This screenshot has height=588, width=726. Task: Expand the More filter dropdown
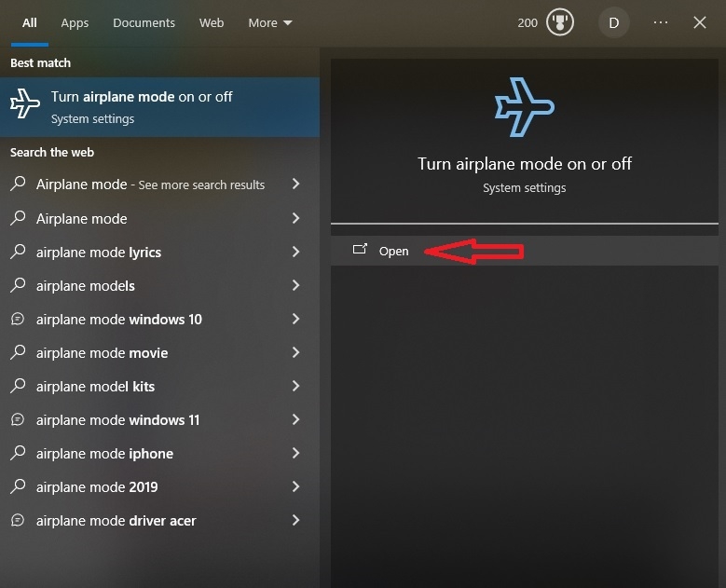[x=270, y=22]
